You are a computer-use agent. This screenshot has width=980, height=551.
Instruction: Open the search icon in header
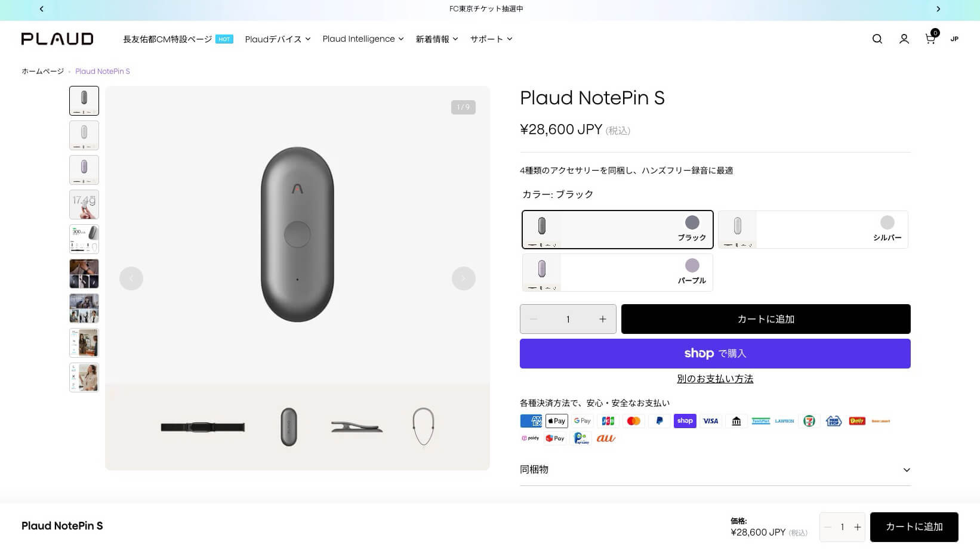point(877,39)
